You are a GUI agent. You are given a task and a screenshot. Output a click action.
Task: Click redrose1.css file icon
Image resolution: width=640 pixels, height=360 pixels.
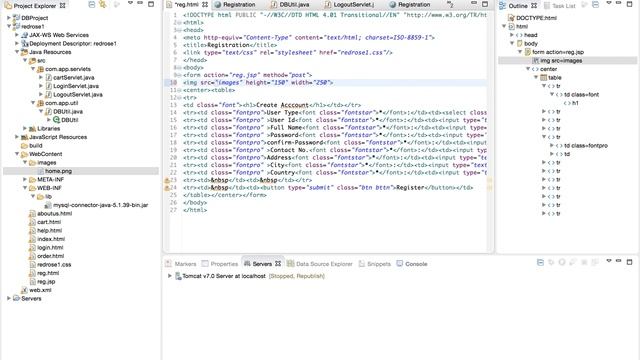(32, 264)
